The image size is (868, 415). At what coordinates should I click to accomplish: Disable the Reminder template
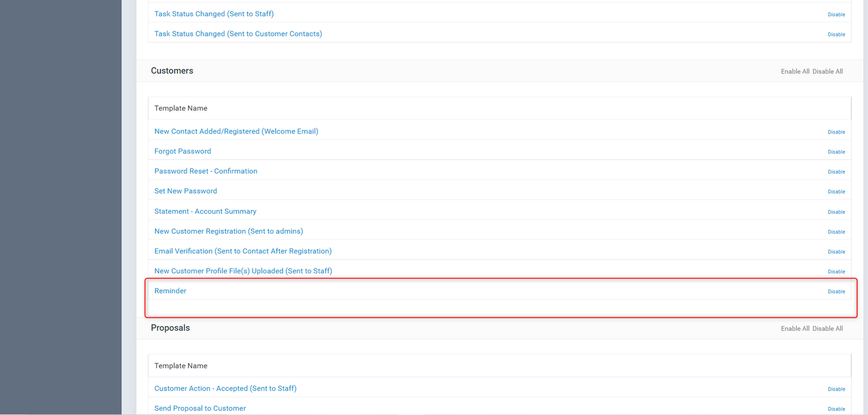click(836, 292)
